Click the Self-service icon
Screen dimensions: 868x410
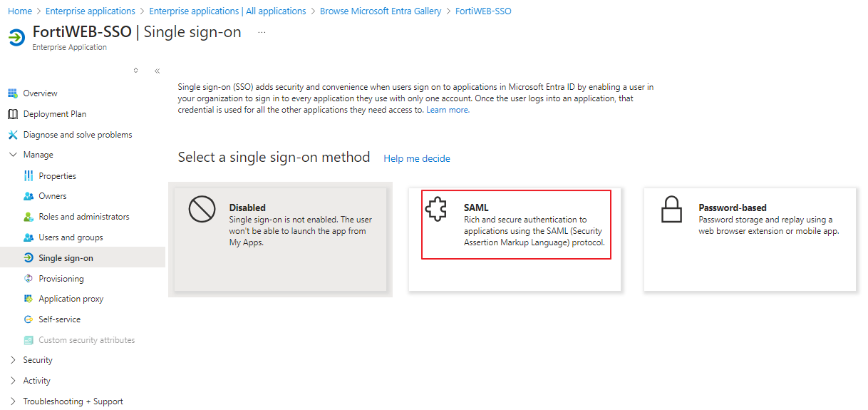[29, 319]
